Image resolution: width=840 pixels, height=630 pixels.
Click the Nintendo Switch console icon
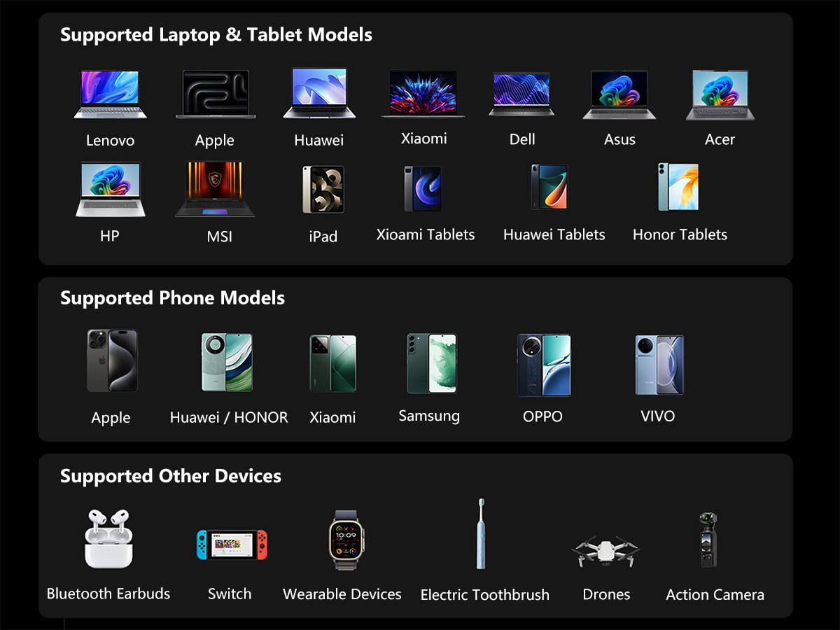click(x=232, y=544)
